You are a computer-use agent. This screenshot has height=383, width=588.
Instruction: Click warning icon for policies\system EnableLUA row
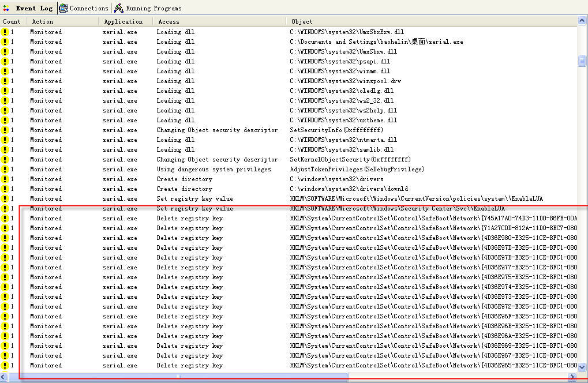[5, 198]
